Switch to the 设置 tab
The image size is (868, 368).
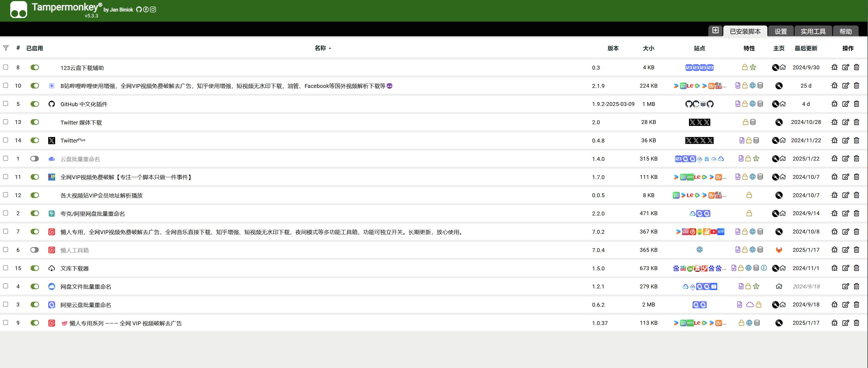point(780,31)
